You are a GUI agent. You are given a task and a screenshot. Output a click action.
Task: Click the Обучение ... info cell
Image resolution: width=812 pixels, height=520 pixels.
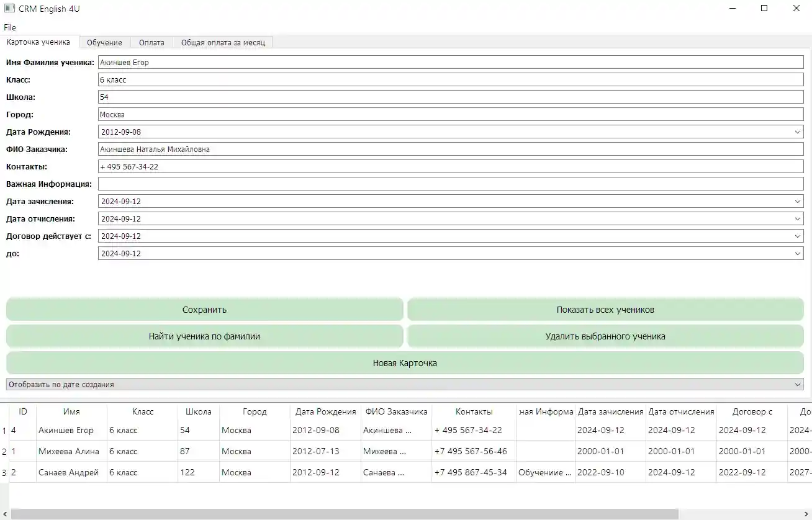click(x=546, y=472)
